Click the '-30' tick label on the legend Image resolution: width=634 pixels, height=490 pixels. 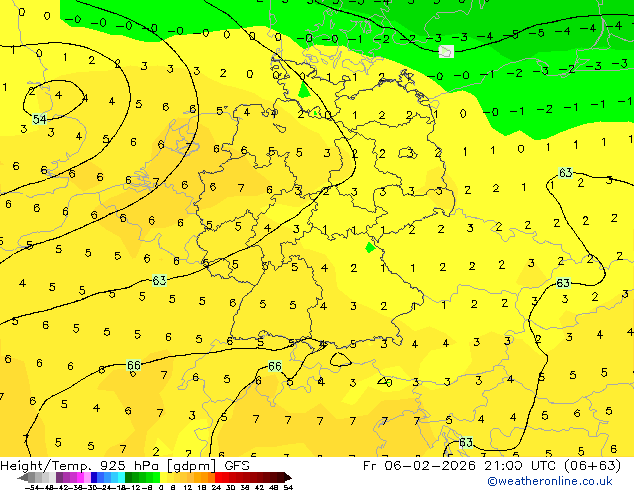pyautogui.click(x=92, y=487)
